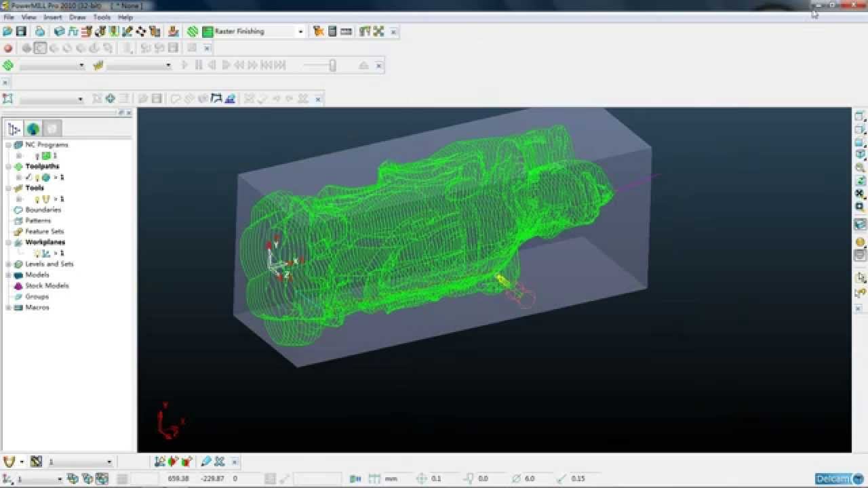Screen dimensions: 868x488
Task: Open Start and End Point icon
Action: (100, 31)
